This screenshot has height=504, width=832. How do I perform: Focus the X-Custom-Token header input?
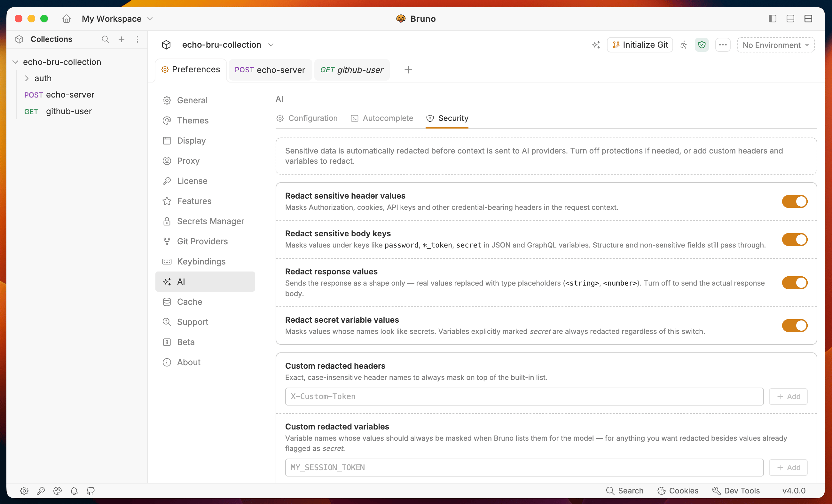pyautogui.click(x=524, y=396)
